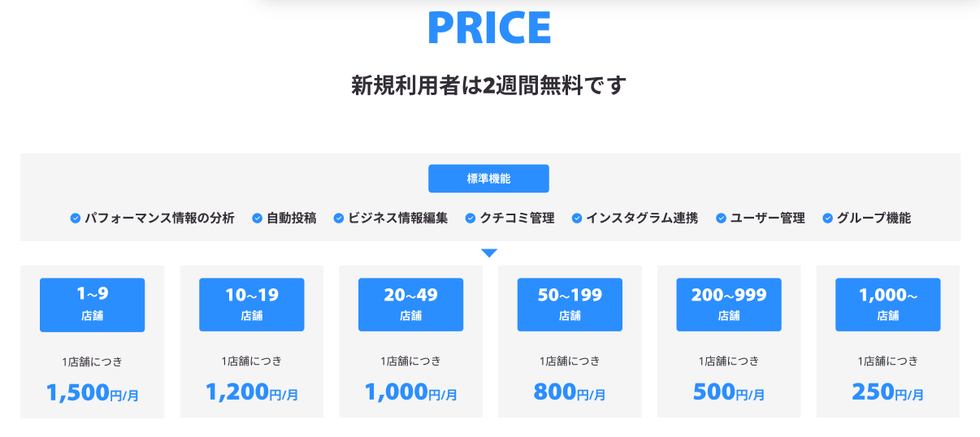
Task: Click checkmark icon beside パフォーマンス情報の分析
Action: pyautogui.click(x=76, y=218)
